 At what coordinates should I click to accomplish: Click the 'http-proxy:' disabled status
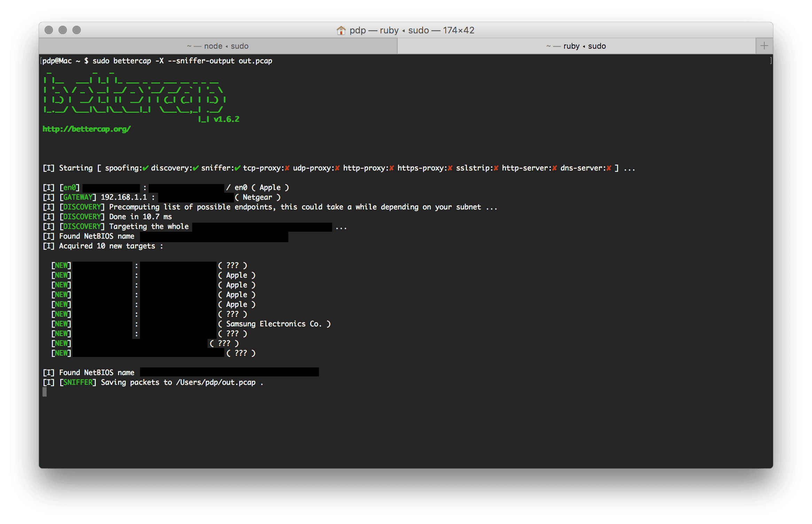(x=369, y=168)
